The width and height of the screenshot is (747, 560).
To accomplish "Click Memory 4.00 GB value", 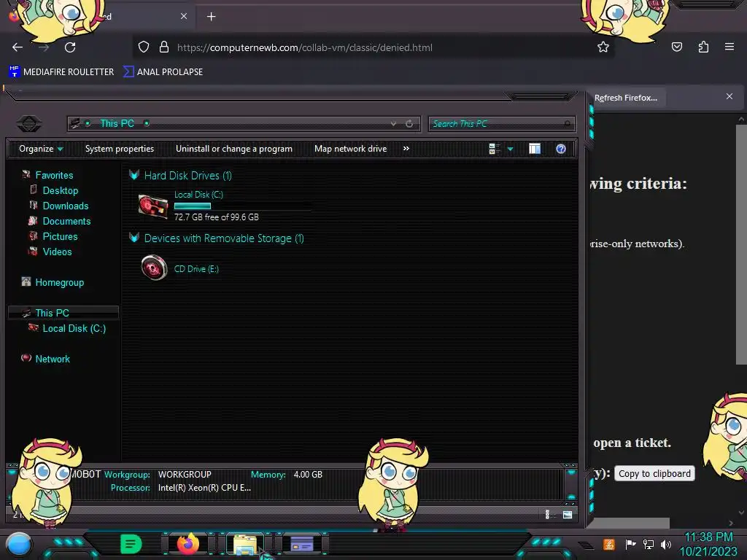I will click(x=308, y=474).
